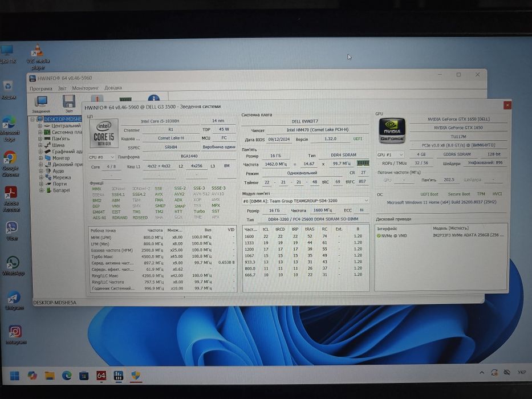
Task: Click the DESKTOP-MDSHE5A status bar text
Action: 55,303
